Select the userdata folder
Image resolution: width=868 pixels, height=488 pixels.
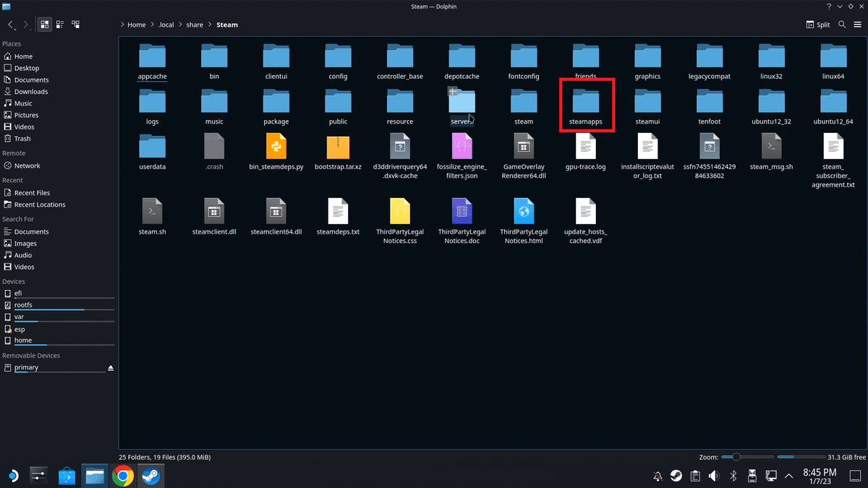(152, 153)
